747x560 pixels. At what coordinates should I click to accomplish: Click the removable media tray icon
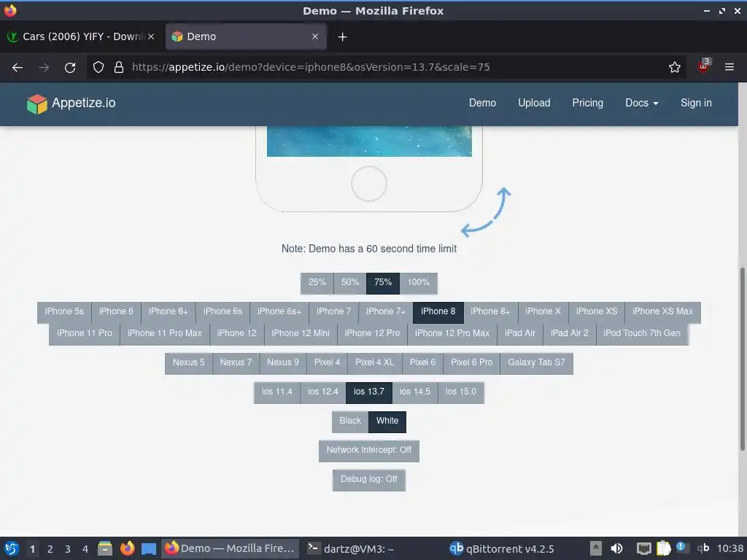(x=595, y=548)
